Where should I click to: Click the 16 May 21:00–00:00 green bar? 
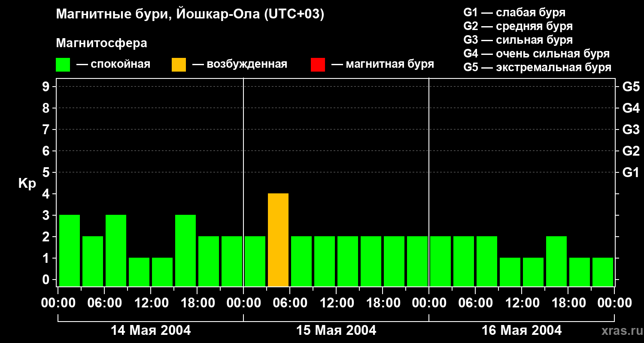603,272
